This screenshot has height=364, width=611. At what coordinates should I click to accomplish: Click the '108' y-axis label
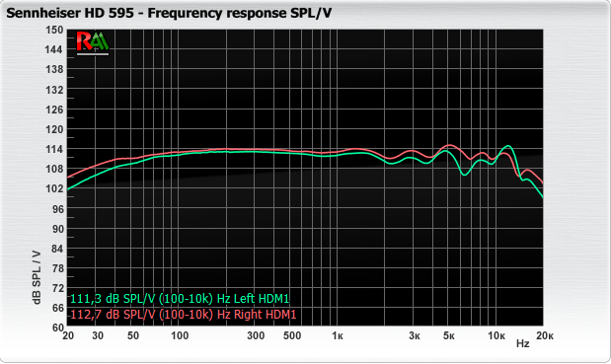[54, 169]
